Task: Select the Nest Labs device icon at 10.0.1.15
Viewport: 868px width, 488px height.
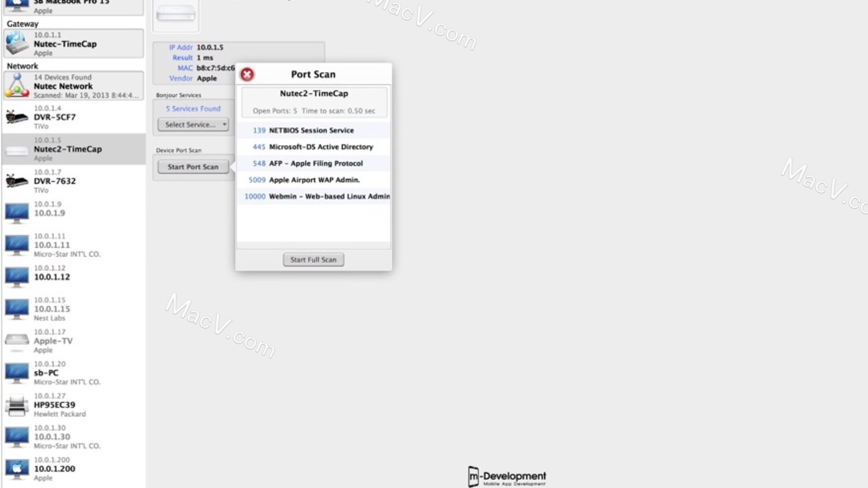Action: (x=16, y=308)
